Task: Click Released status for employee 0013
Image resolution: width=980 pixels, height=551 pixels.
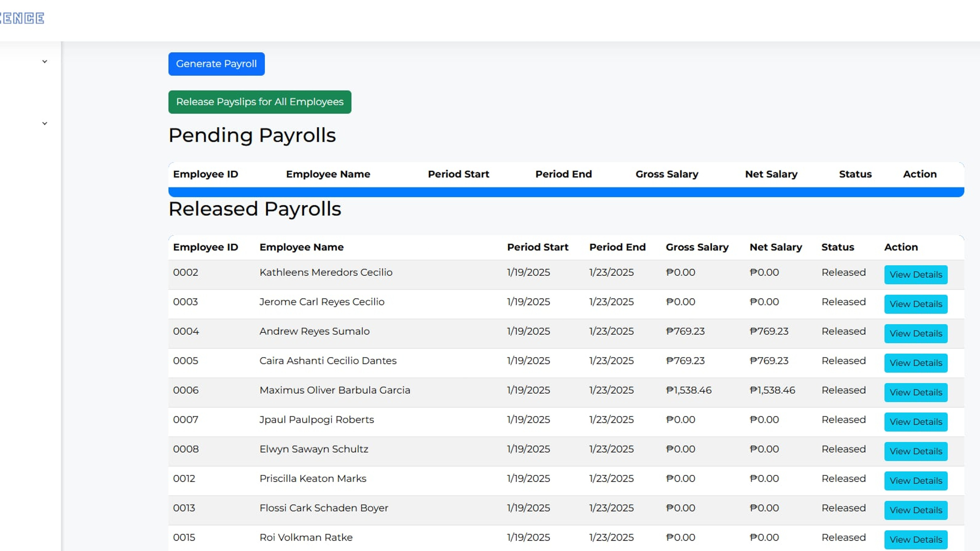Action: pyautogui.click(x=844, y=508)
